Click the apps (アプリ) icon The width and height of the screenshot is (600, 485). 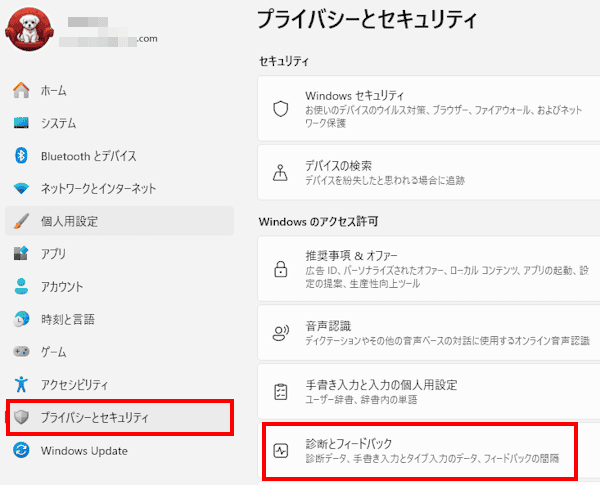tap(21, 253)
